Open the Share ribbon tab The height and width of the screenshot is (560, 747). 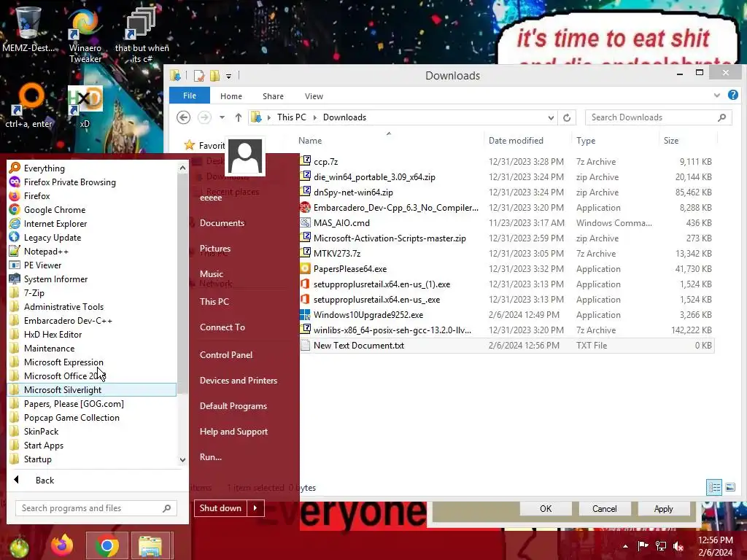pyautogui.click(x=273, y=96)
